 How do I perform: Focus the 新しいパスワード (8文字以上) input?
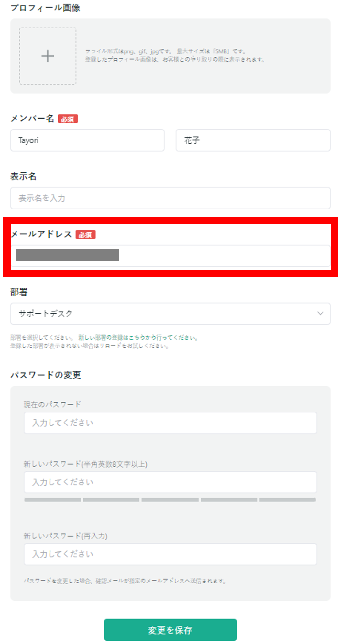[170, 482]
